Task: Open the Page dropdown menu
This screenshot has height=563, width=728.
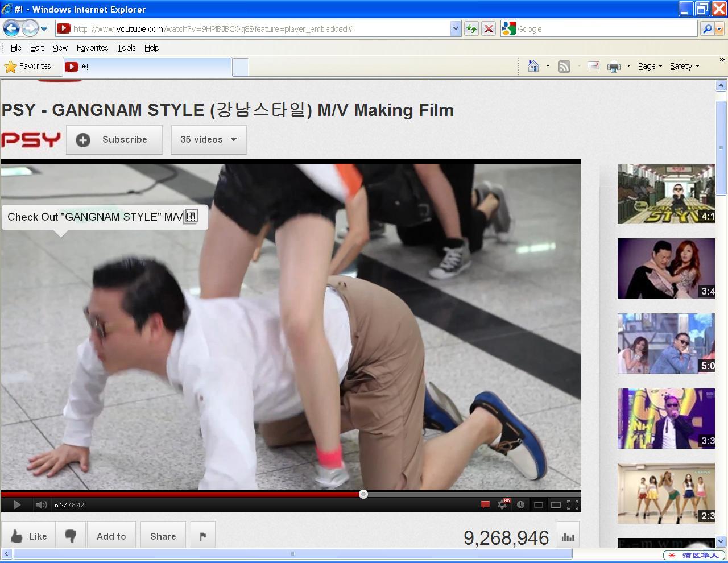Action: pyautogui.click(x=650, y=66)
